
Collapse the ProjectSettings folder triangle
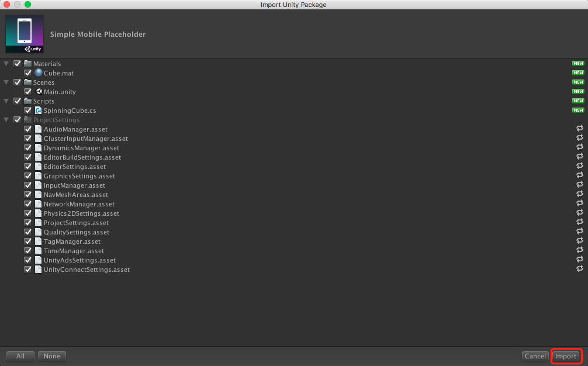[6, 120]
